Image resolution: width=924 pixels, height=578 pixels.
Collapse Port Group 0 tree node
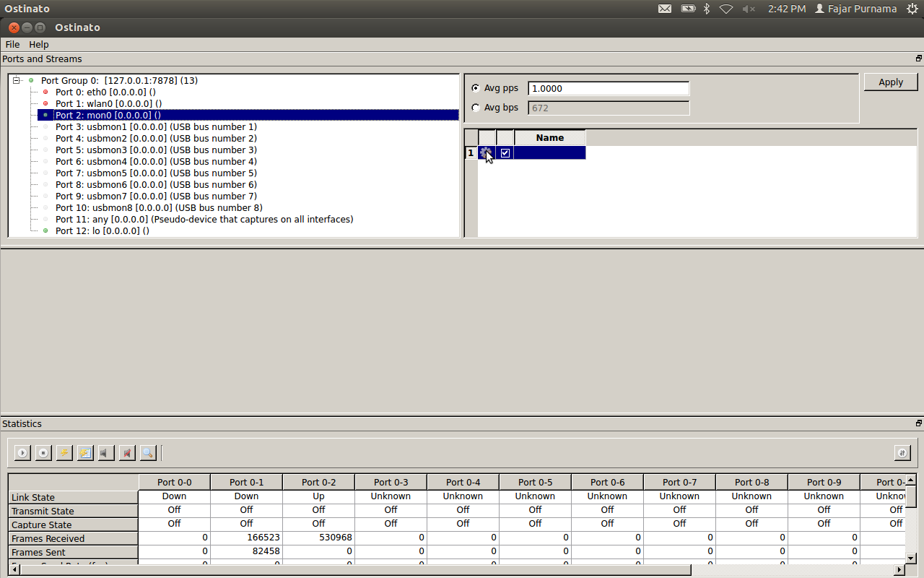coord(17,80)
